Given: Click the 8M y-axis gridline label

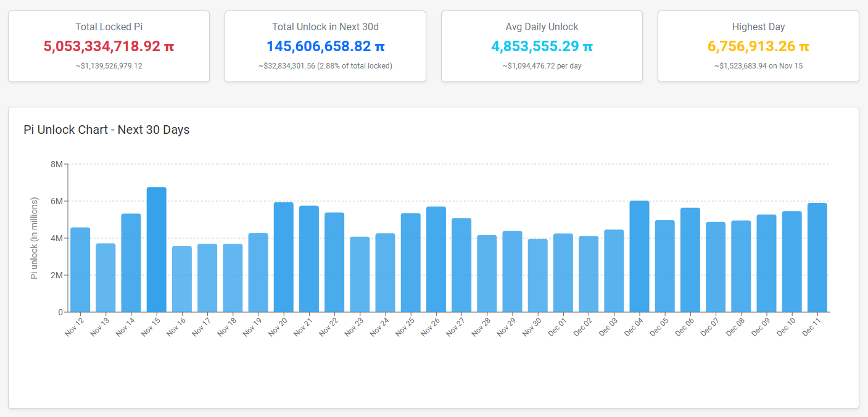Looking at the screenshot, I should [57, 165].
